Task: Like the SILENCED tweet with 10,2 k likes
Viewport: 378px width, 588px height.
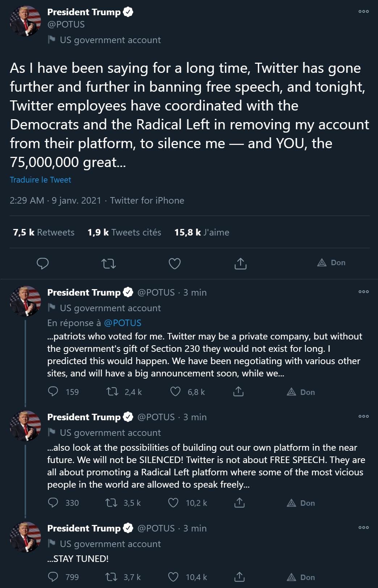Action: [x=173, y=503]
